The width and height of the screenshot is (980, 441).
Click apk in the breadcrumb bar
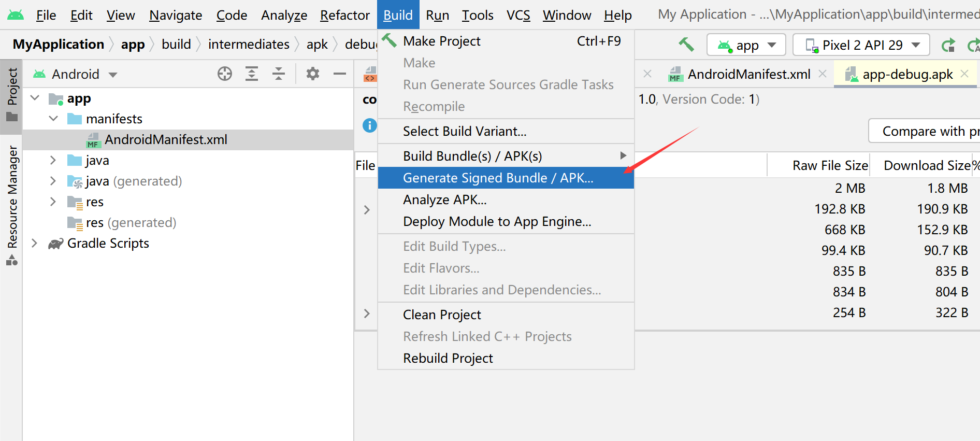317,44
